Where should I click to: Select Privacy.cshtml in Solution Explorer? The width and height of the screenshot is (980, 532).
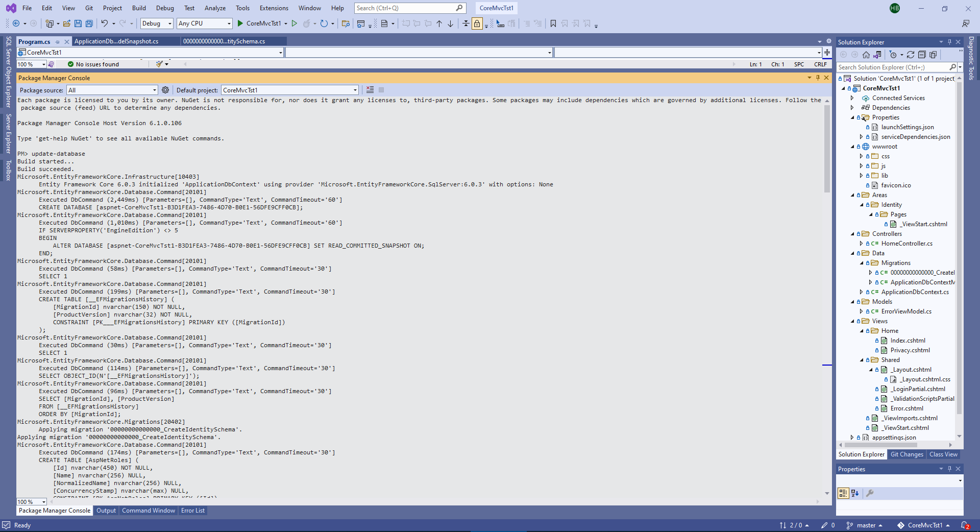(x=910, y=350)
